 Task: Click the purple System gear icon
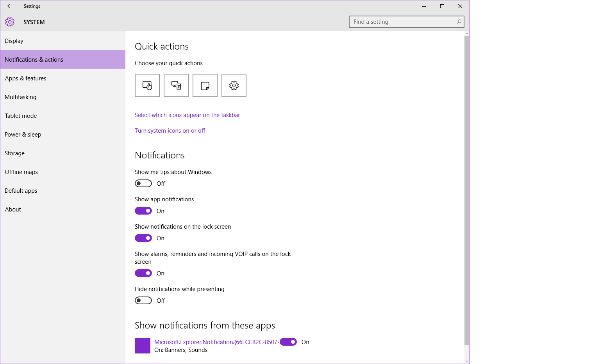tap(10, 22)
